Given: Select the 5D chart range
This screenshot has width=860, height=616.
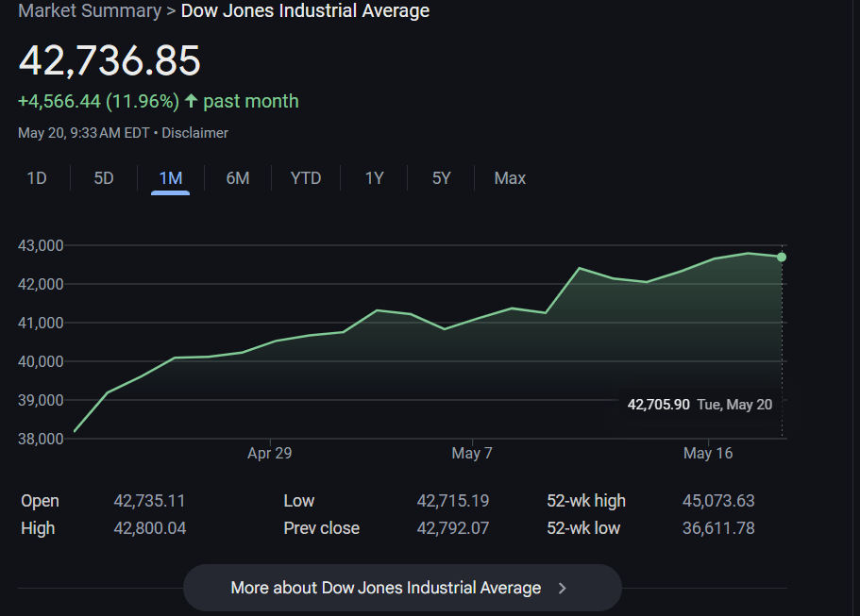Looking at the screenshot, I should click(x=104, y=178).
